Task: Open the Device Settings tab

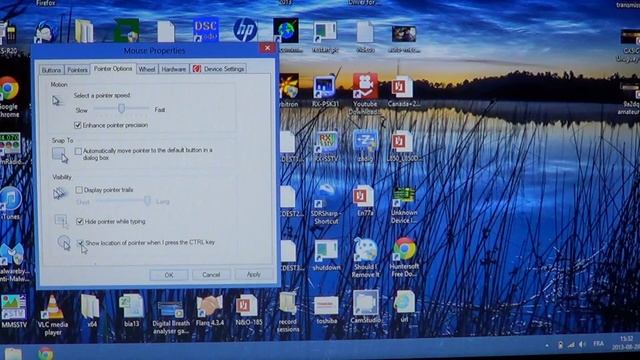Action: (219, 69)
